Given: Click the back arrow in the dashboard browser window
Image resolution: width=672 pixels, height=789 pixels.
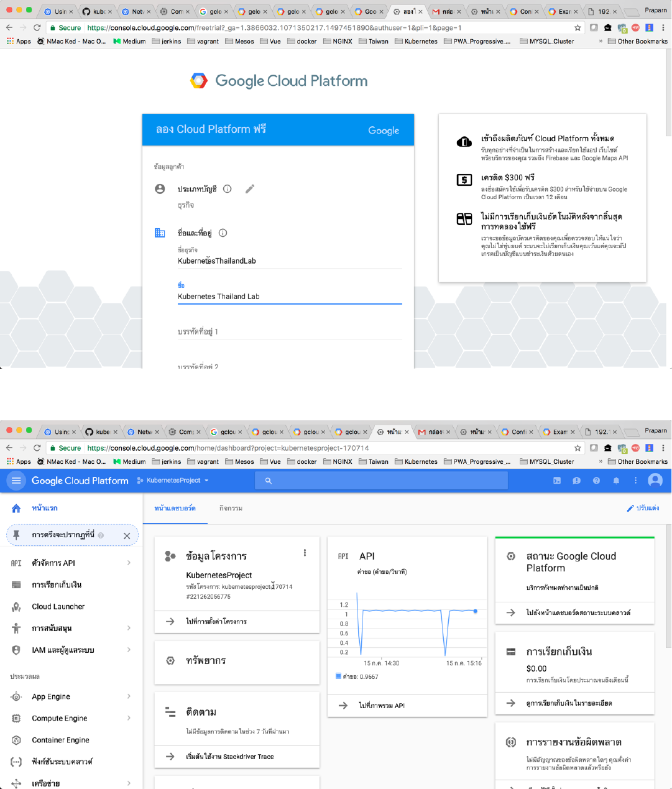Looking at the screenshot, I should (9, 448).
